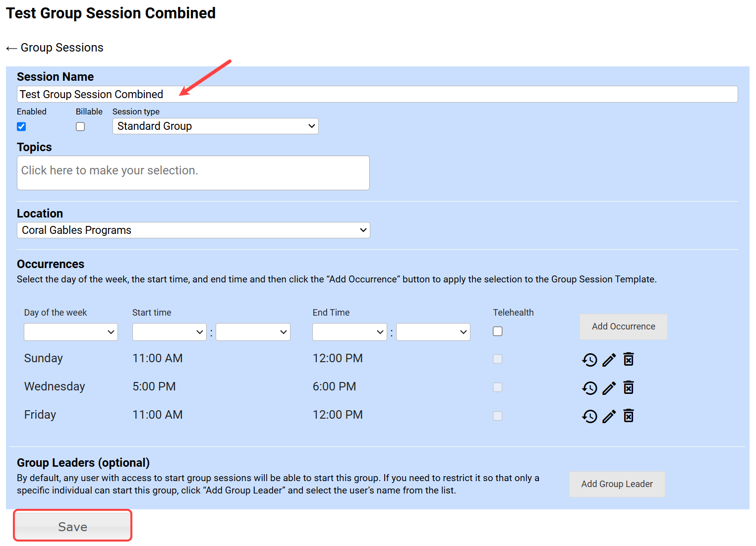Open the Start time hour dropdown
Viewport: 756px width, 546px height.
point(169,332)
